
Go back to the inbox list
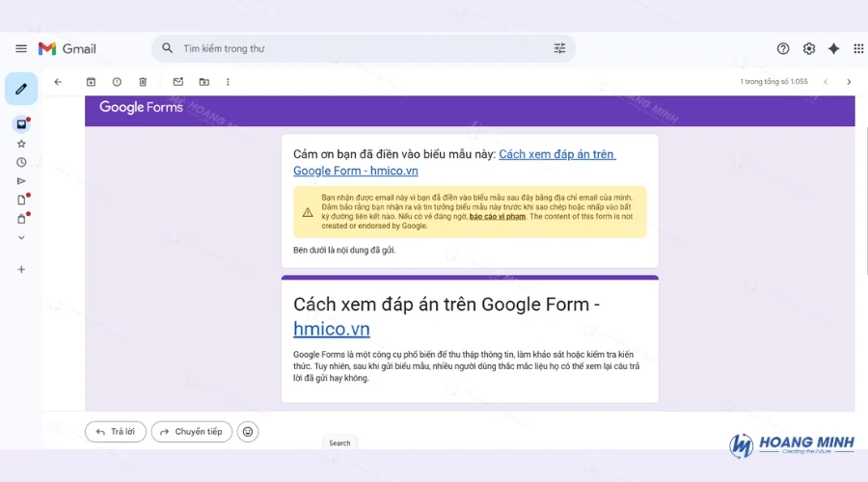pos(58,82)
